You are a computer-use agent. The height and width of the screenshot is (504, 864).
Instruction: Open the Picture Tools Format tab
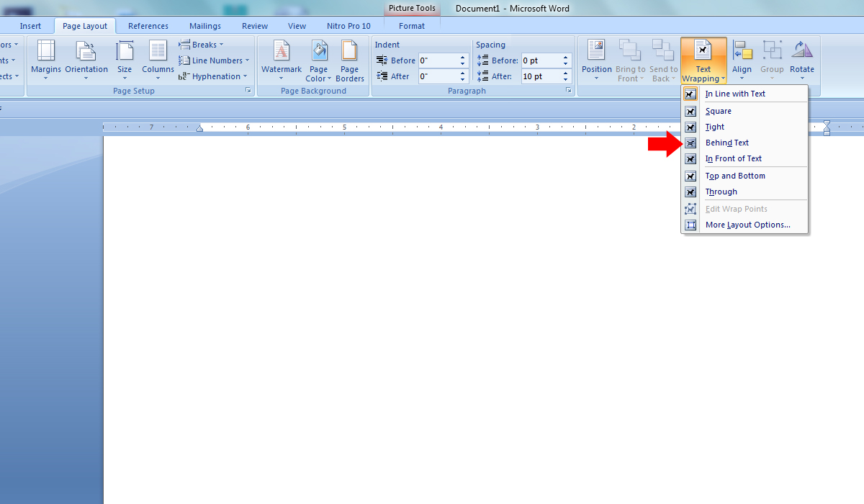tap(412, 26)
